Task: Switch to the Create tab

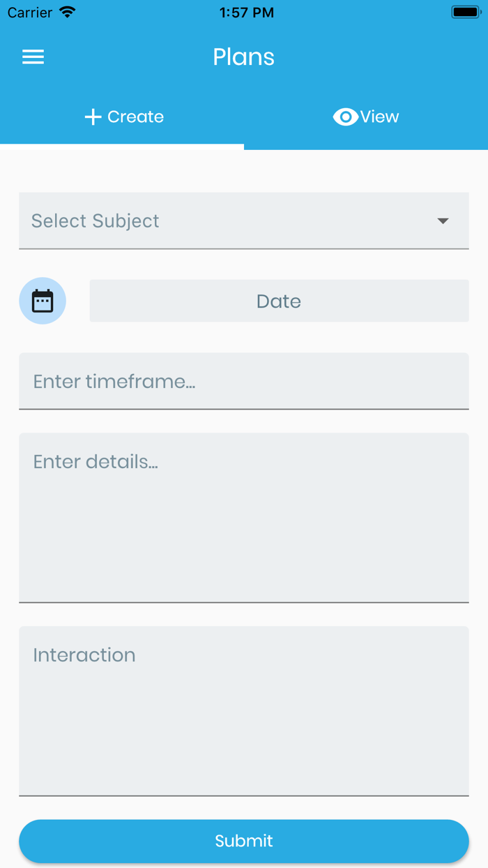Action: pyautogui.click(x=123, y=117)
